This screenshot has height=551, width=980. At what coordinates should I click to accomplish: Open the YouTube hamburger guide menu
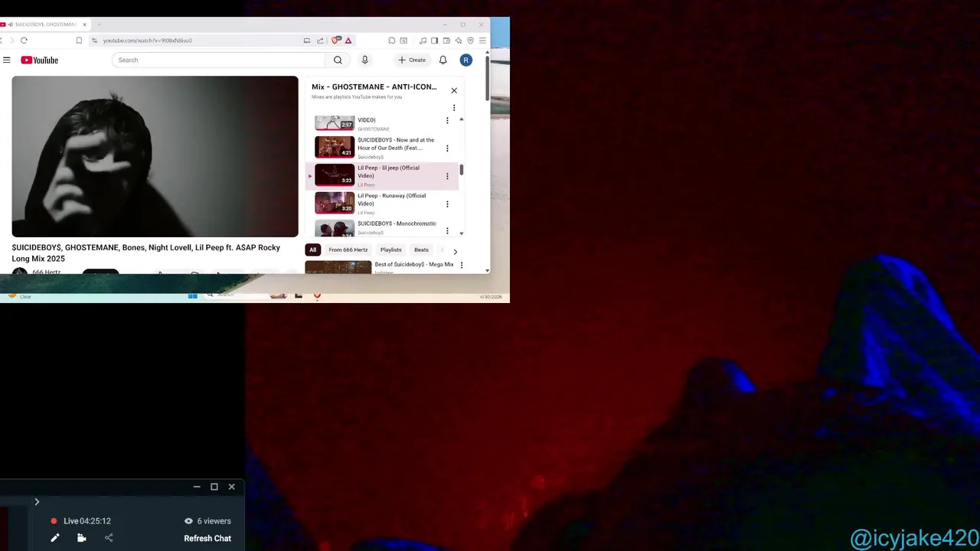point(7,60)
